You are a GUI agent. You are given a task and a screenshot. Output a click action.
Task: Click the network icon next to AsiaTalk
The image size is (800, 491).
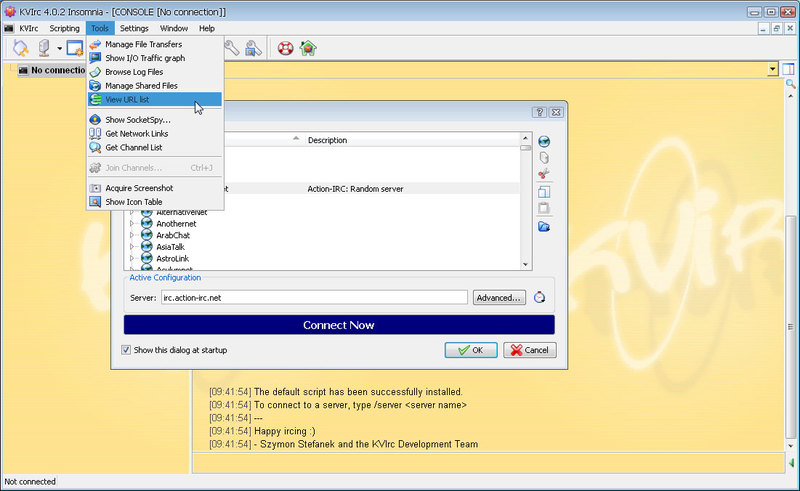pos(147,247)
